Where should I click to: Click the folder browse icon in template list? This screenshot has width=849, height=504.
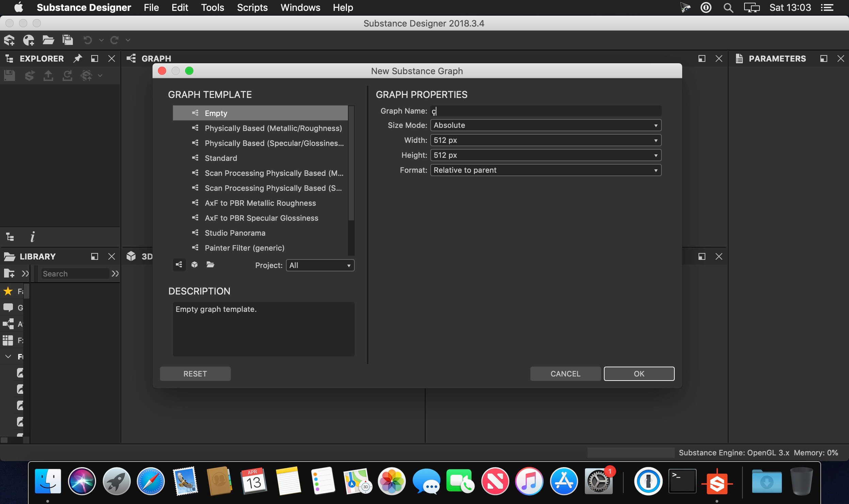[210, 265]
